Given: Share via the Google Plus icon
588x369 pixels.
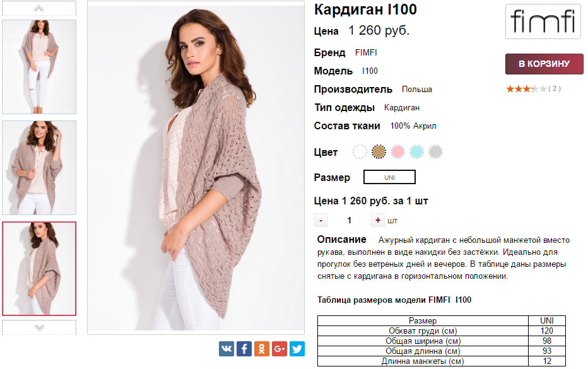Looking at the screenshot, I should (x=279, y=349).
